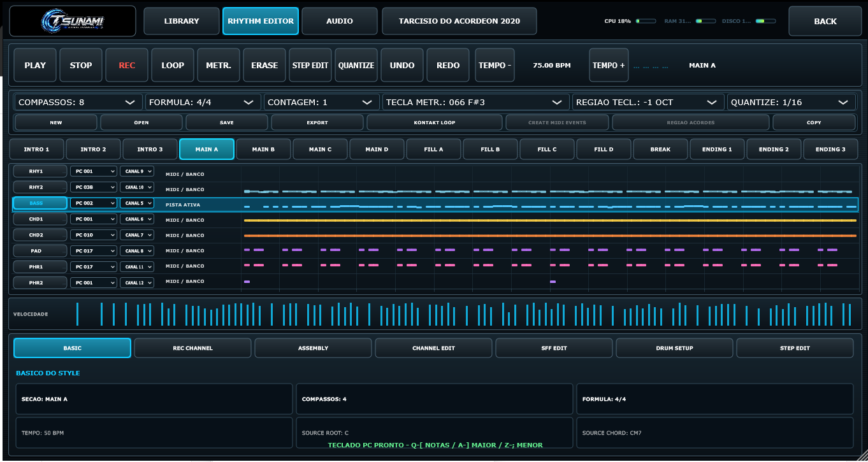Open the REGIAO TECL.: -1 OCT dropdown
The height and width of the screenshot is (462, 868).
tap(648, 102)
